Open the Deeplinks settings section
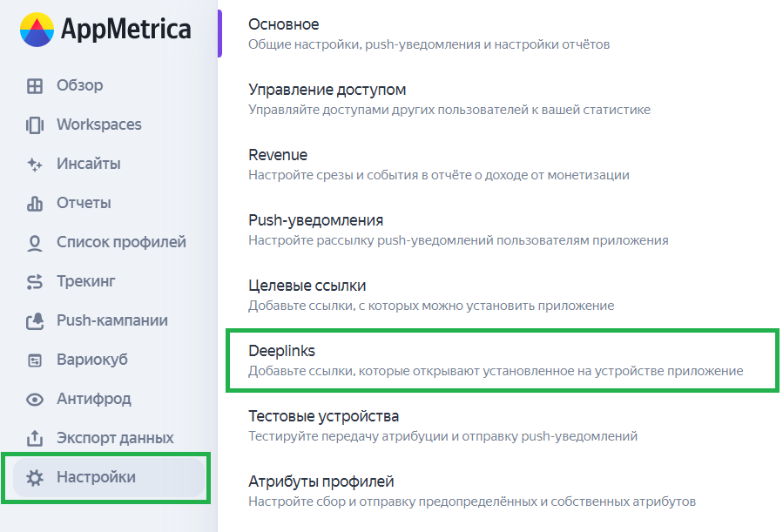 [x=282, y=351]
